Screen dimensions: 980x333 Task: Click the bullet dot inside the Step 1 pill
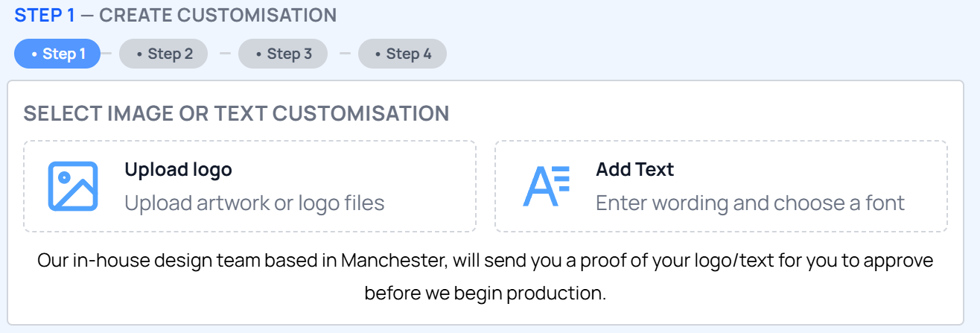(x=34, y=54)
